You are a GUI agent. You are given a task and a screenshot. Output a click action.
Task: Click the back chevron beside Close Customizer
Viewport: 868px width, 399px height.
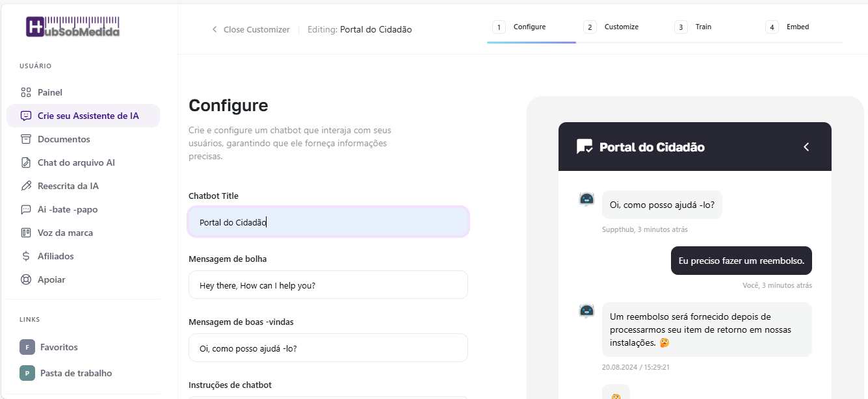coord(215,29)
